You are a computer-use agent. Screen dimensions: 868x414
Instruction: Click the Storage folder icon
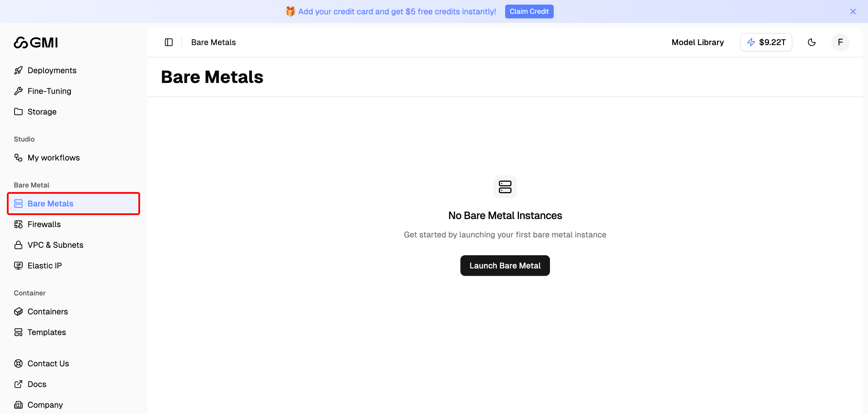tap(19, 112)
